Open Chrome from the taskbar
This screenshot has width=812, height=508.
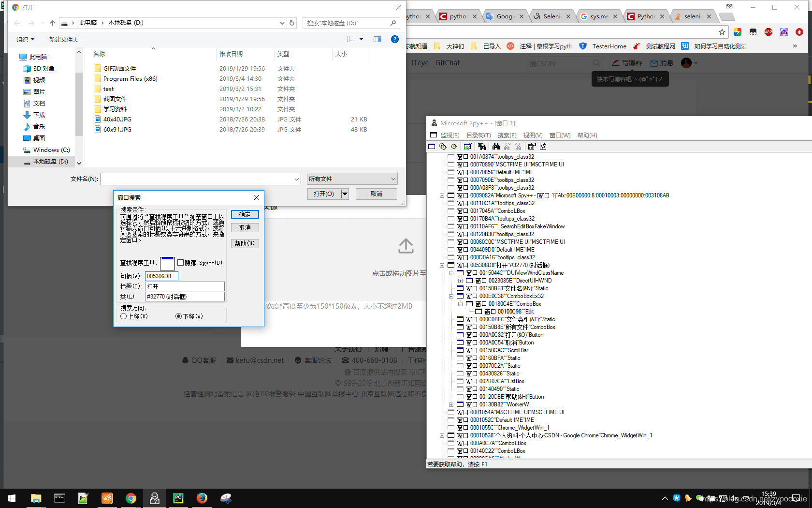tap(131, 498)
